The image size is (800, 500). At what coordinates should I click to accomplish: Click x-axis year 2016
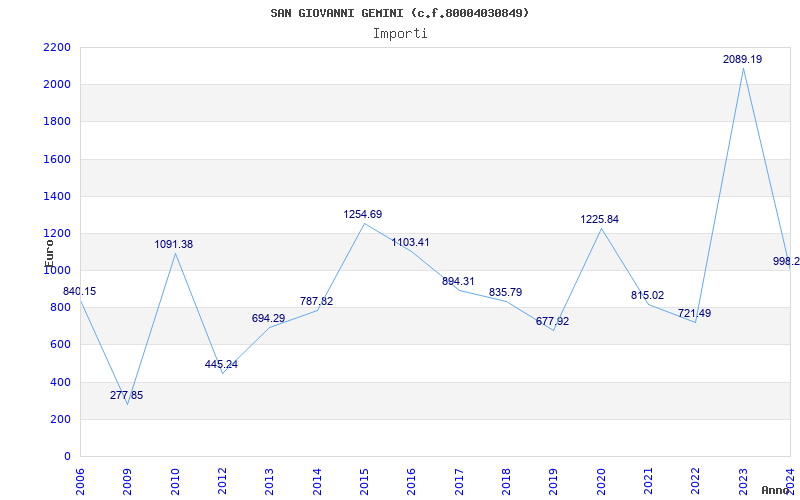[412, 482]
